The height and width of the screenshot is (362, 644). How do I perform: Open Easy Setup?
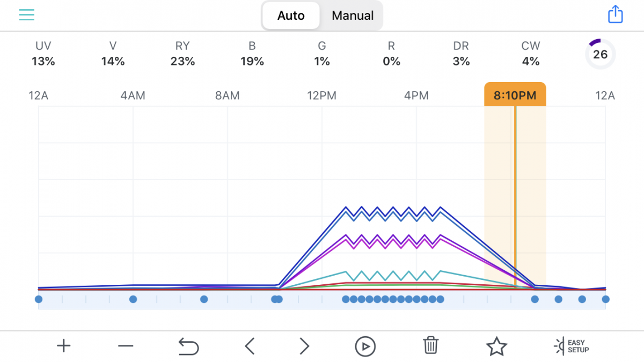(x=571, y=346)
